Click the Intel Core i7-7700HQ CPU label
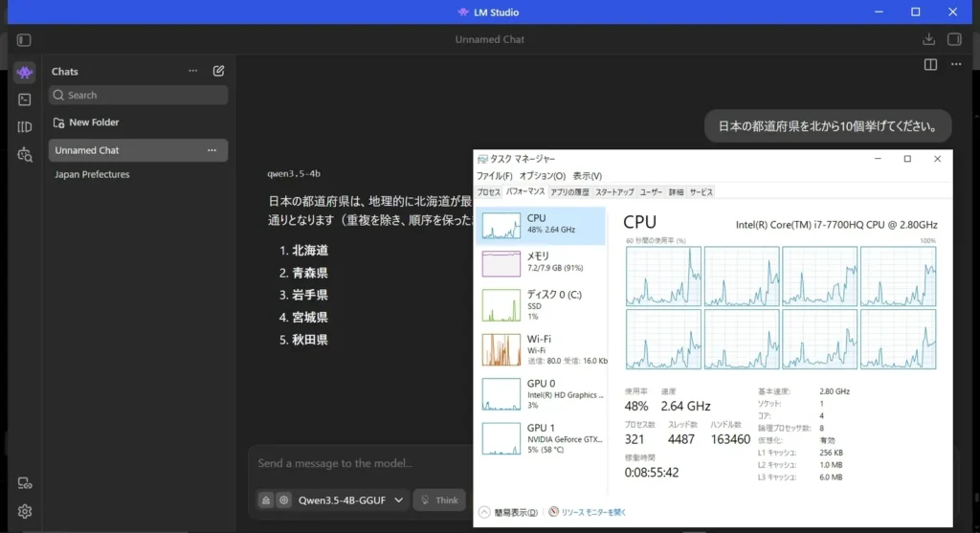This screenshot has height=533, width=980. [836, 225]
